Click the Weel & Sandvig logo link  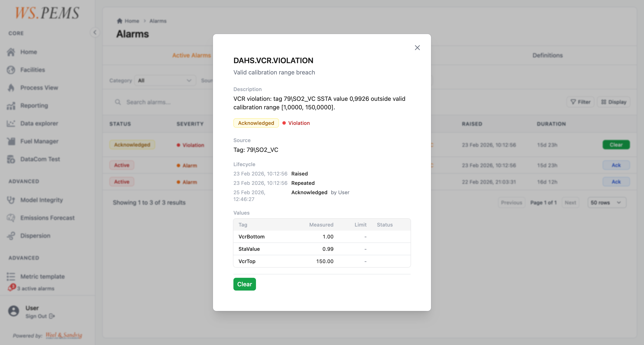[64, 335]
